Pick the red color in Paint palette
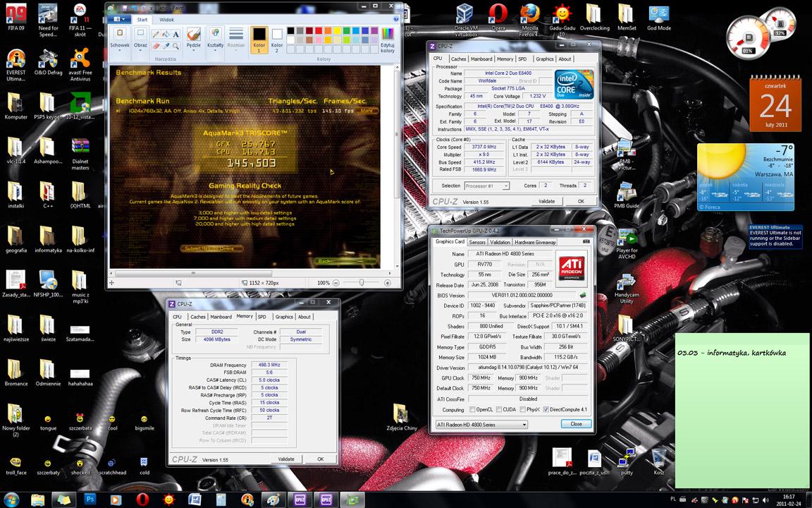This screenshot has width=812, height=508. [x=319, y=31]
